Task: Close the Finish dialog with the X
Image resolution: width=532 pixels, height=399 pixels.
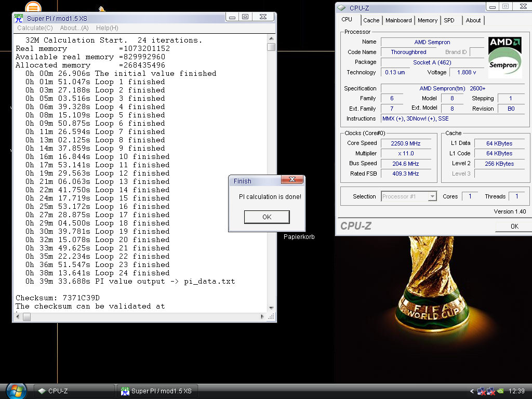Action: point(292,179)
